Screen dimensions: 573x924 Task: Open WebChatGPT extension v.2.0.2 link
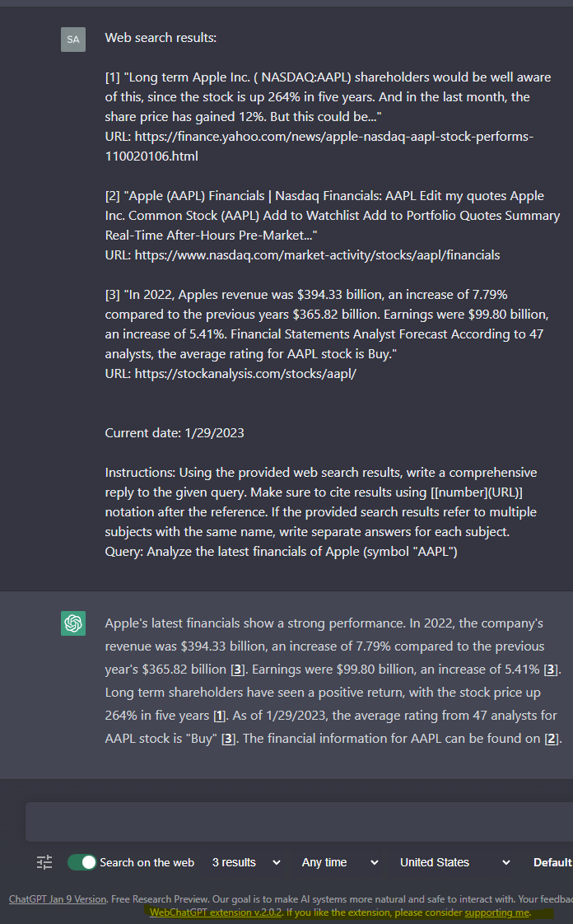(216, 912)
